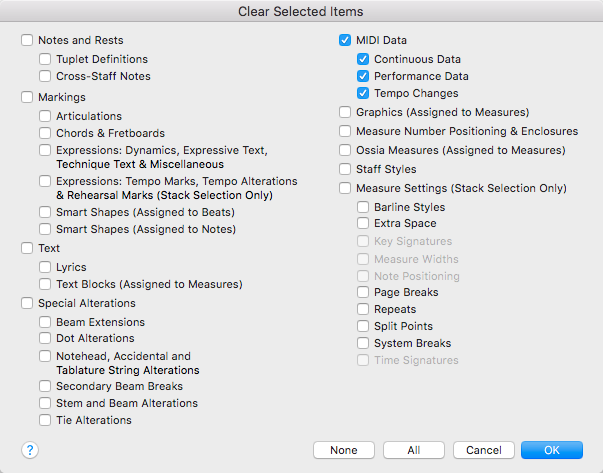The image size is (603, 473).
Task: Enable the Lyrics checkbox
Action: [45, 268]
